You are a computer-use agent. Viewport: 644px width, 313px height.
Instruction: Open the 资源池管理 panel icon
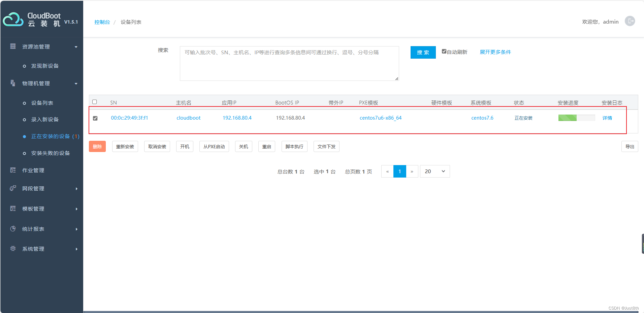(x=12, y=46)
